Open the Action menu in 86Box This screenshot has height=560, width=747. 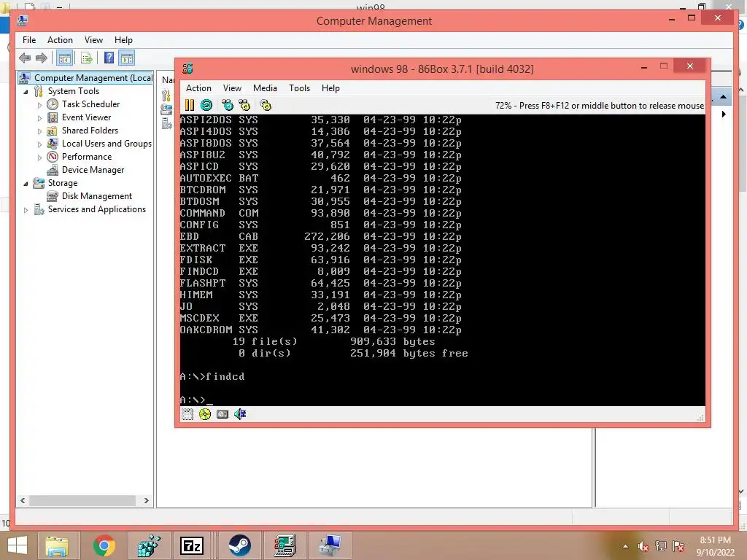(198, 88)
